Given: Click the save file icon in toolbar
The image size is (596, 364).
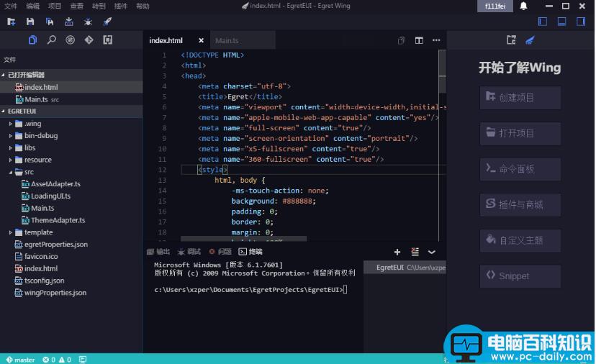Looking at the screenshot, I should click(x=31, y=22).
